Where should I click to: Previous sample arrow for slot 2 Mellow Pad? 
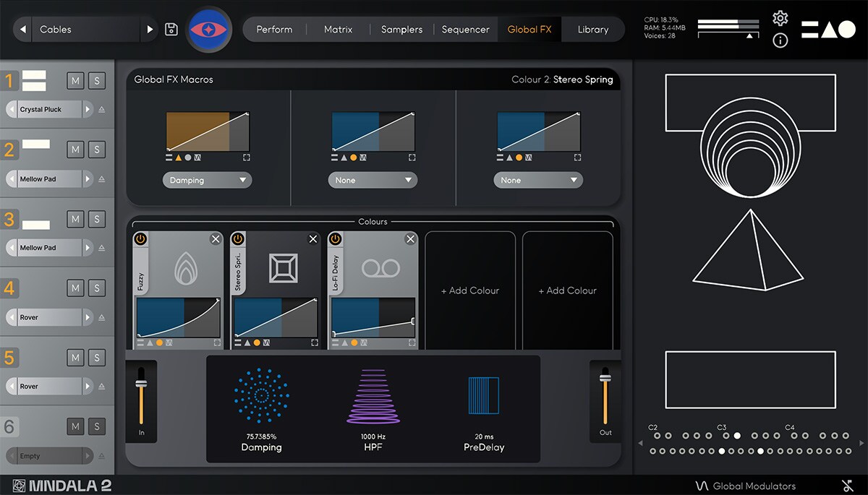point(13,178)
